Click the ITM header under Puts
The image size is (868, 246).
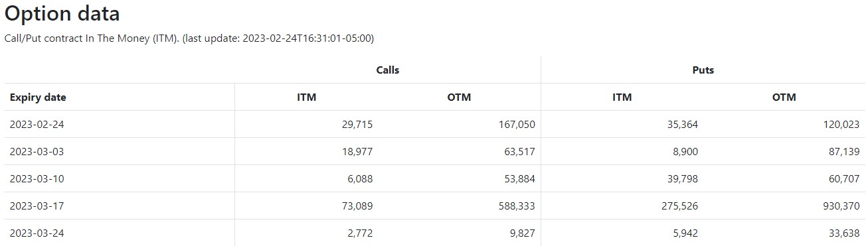(x=622, y=97)
